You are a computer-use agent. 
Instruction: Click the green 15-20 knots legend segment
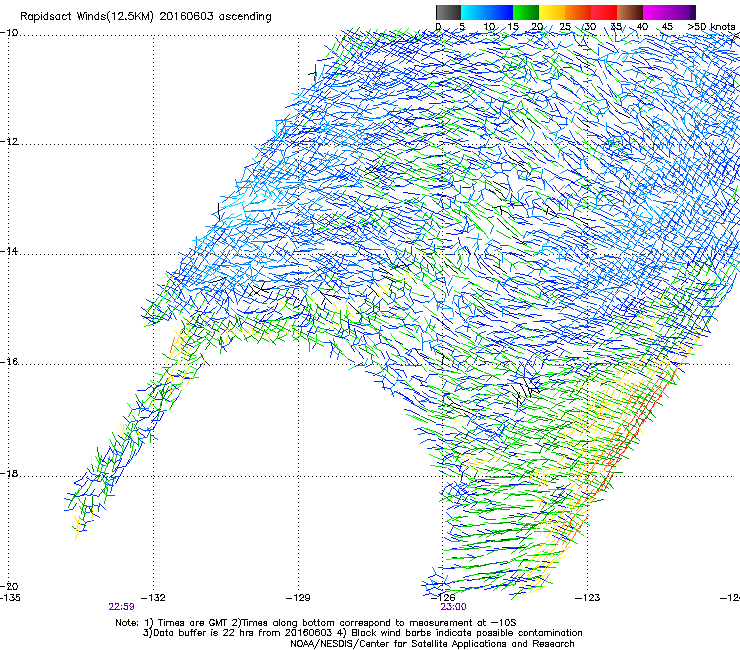[x=525, y=13]
